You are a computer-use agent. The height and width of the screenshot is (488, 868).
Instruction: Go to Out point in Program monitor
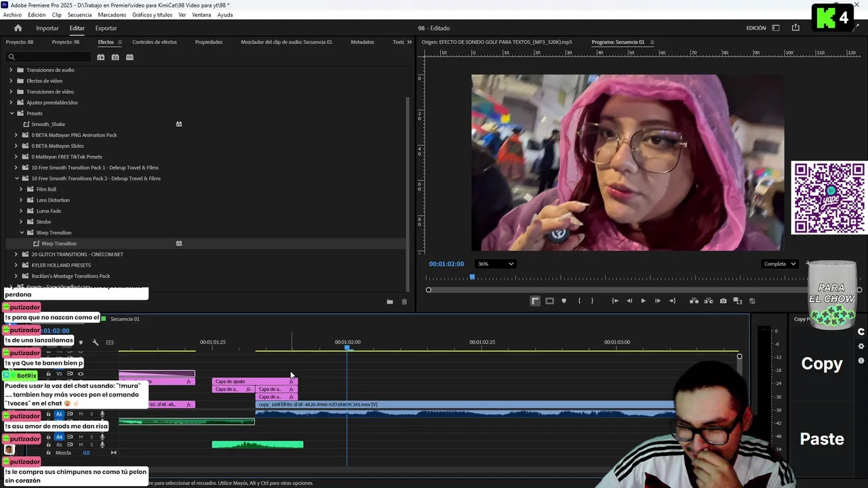coord(672,301)
